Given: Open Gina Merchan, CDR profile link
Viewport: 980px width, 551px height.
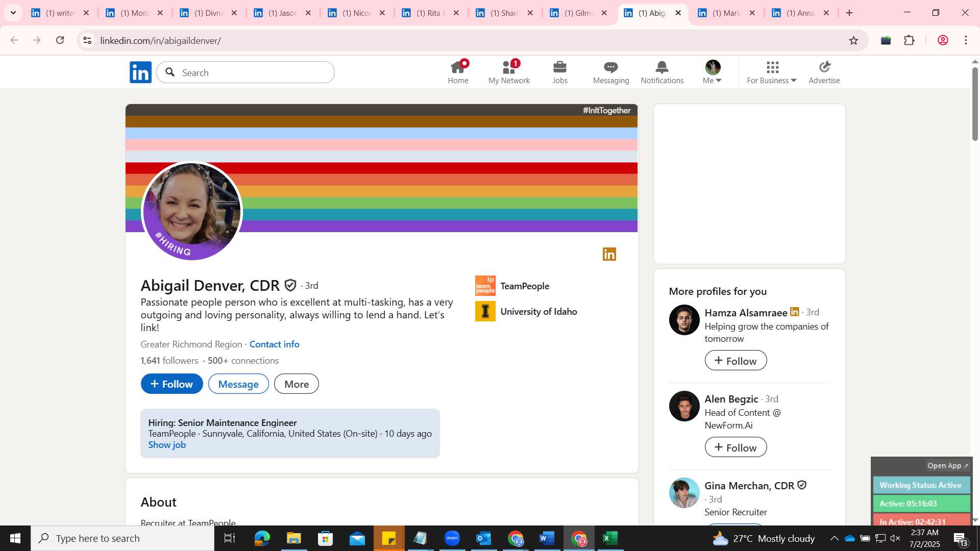Looking at the screenshot, I should (749, 485).
